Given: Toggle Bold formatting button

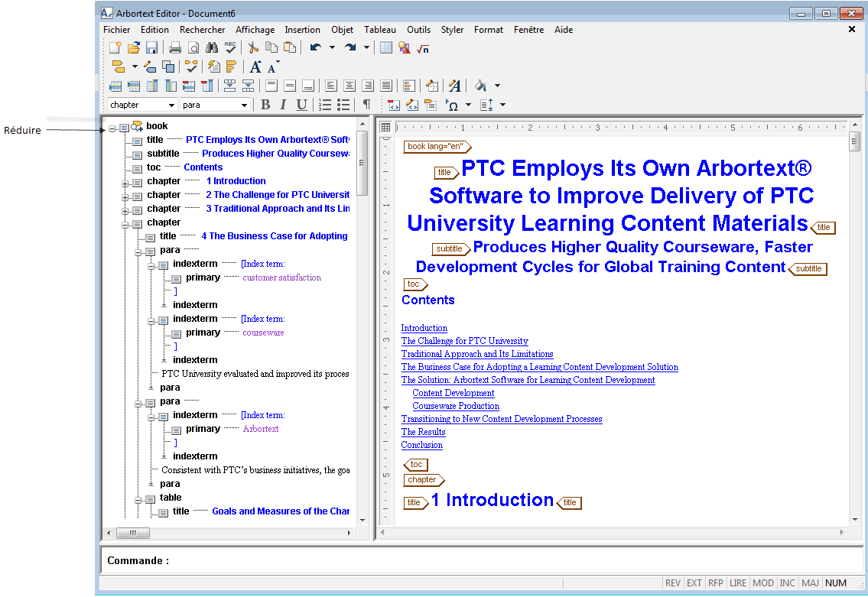Looking at the screenshot, I should point(265,105).
